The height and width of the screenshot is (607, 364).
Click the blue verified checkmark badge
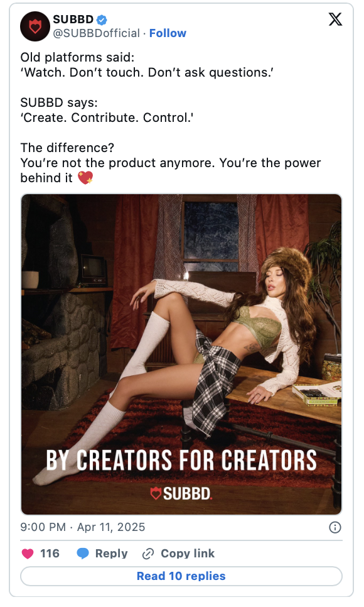(x=102, y=19)
